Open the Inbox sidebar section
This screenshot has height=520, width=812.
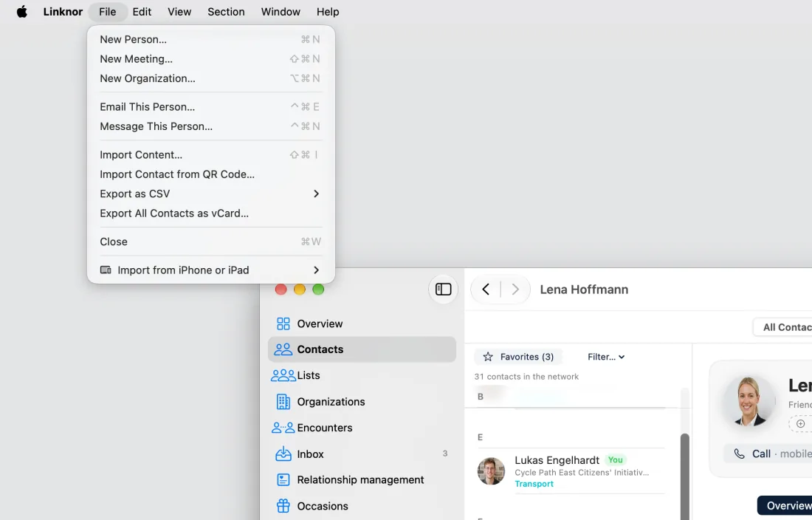pyautogui.click(x=362, y=454)
